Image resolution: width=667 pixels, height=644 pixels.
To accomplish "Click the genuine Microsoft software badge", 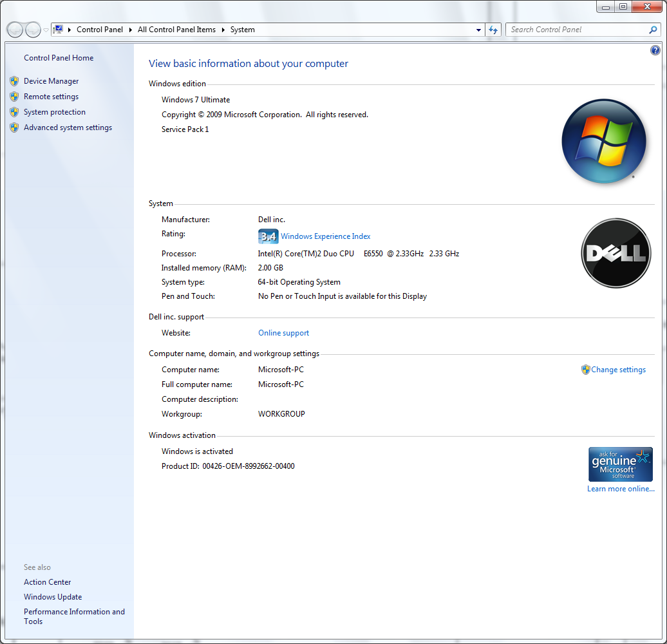I will [620, 464].
